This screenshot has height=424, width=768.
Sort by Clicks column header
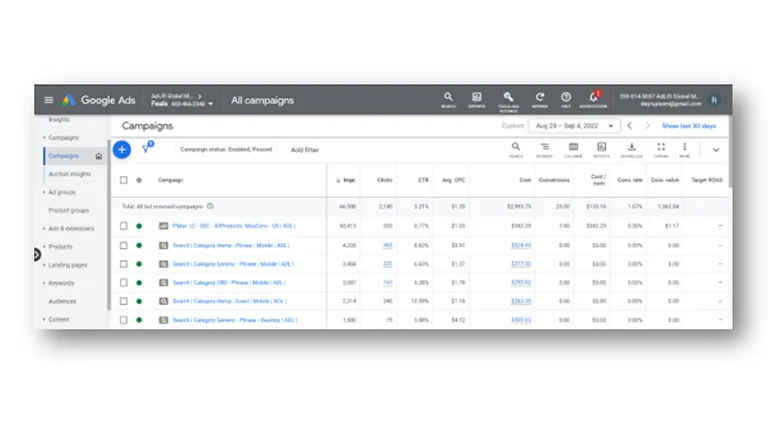(x=384, y=180)
